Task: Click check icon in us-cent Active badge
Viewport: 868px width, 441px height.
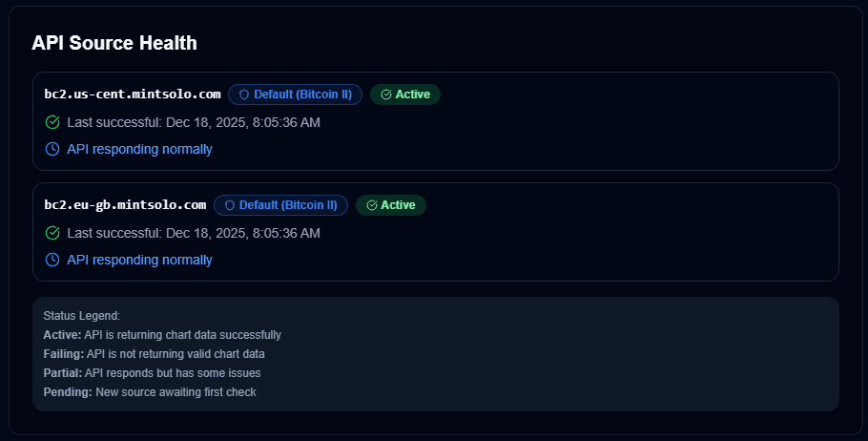Action: [386, 94]
